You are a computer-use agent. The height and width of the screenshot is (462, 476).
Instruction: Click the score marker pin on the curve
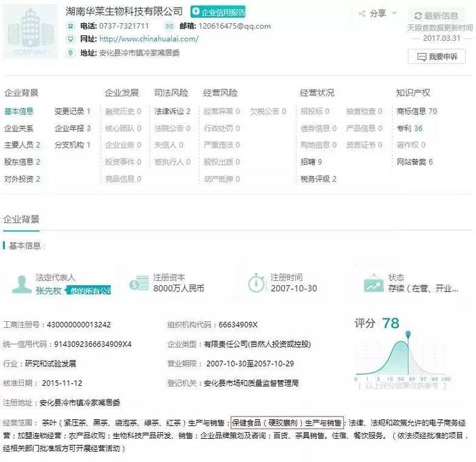pyautogui.click(x=408, y=335)
